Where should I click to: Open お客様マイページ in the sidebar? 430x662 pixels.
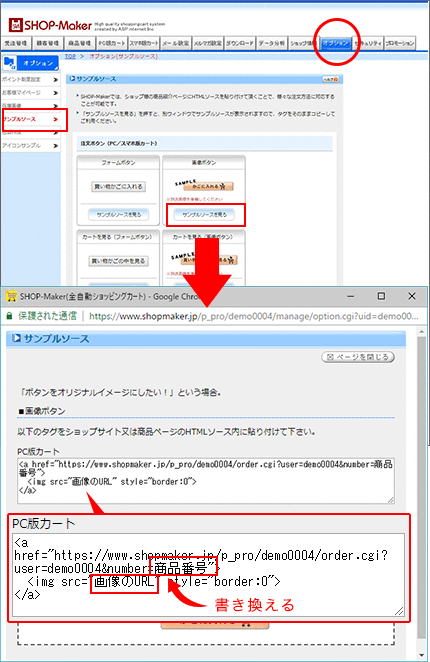(21, 92)
